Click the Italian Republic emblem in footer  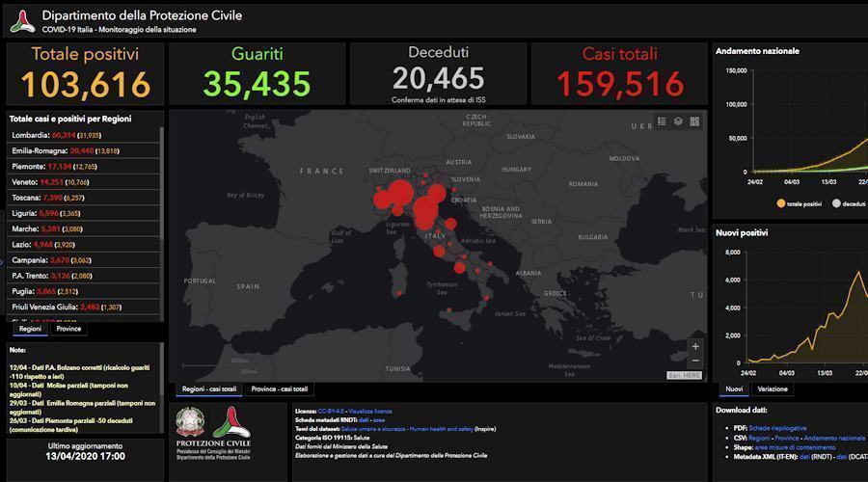pos(190,422)
